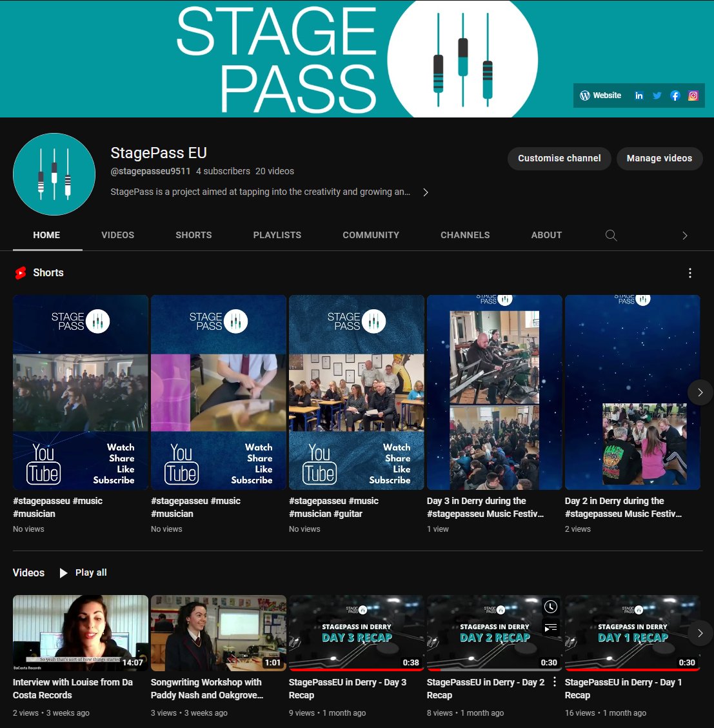Open the first Short showing a seated audience
Screen dimensions: 714x728
(x=81, y=392)
